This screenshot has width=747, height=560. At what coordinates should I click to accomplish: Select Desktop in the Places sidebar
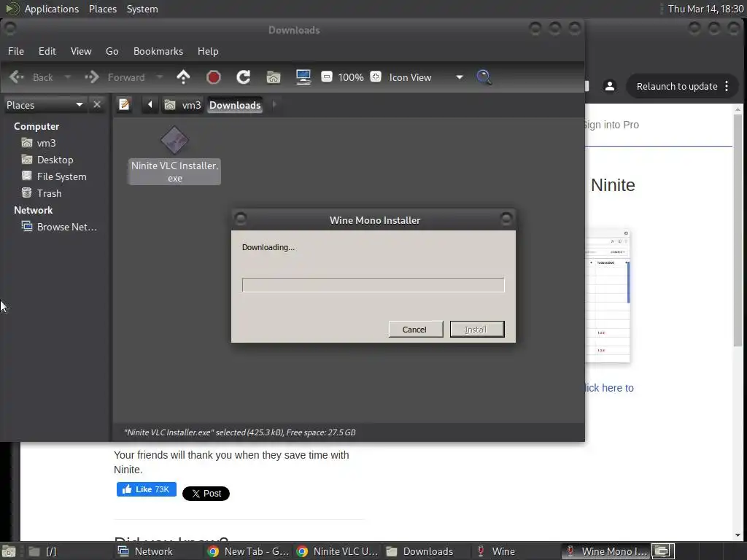55,160
